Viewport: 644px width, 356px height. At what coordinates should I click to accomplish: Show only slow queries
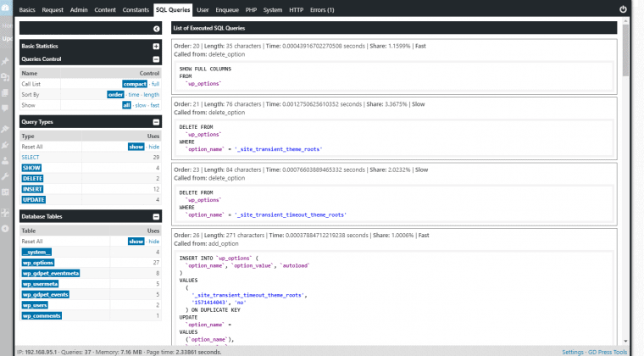[x=141, y=105]
